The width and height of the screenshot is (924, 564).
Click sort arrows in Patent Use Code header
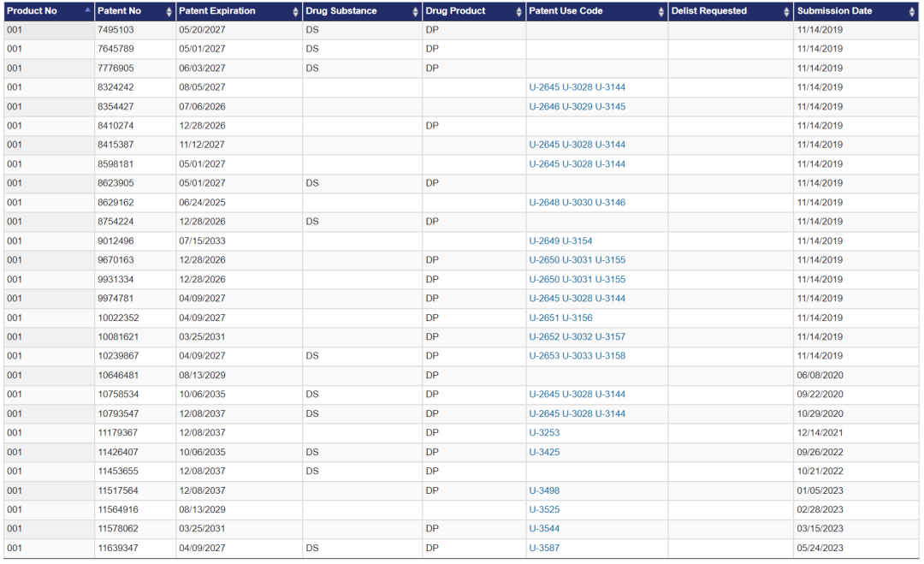(661, 12)
